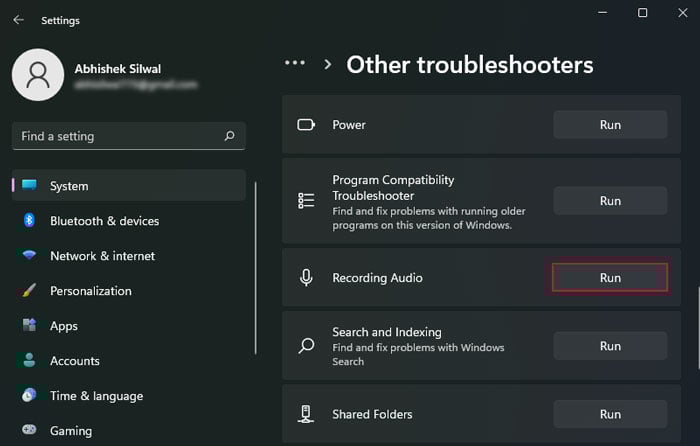Click the Shared Folders label

coord(372,414)
